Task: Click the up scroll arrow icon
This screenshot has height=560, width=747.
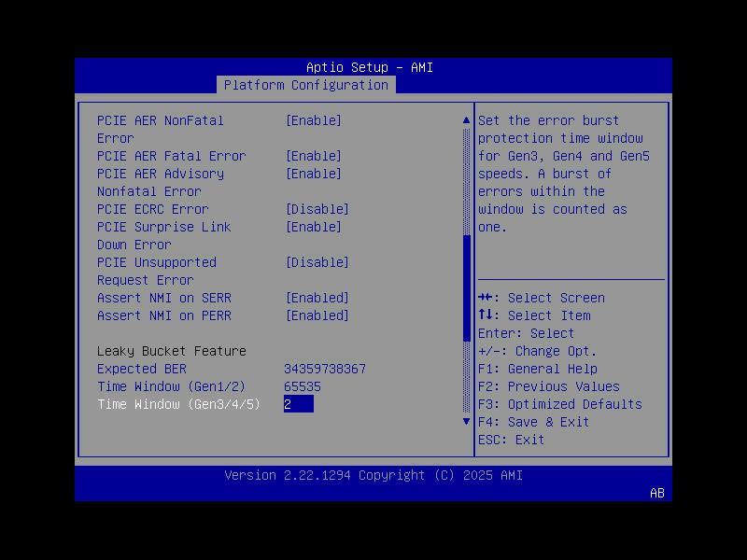Action: tap(466, 119)
